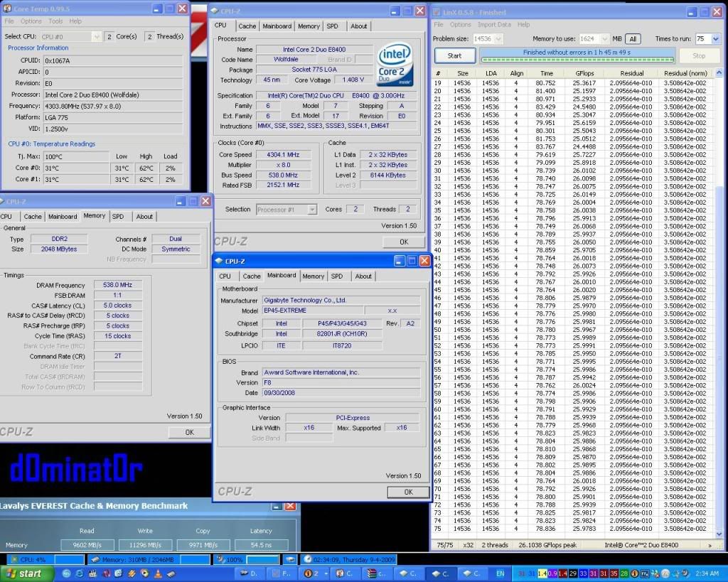The width and height of the screenshot is (728, 582).
Task: Click the Core Temp title bar icon
Action: click(7, 9)
